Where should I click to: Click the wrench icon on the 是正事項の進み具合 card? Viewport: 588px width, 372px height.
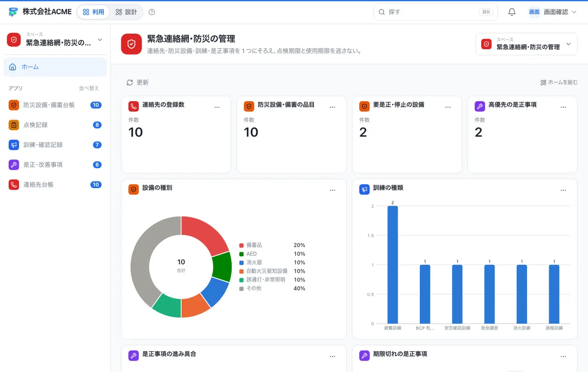133,355
